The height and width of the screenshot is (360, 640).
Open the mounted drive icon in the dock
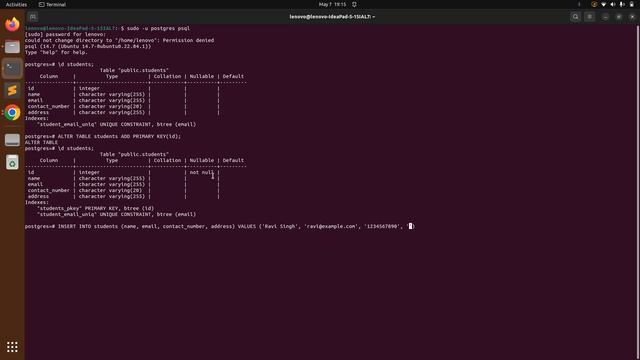tap(12, 140)
